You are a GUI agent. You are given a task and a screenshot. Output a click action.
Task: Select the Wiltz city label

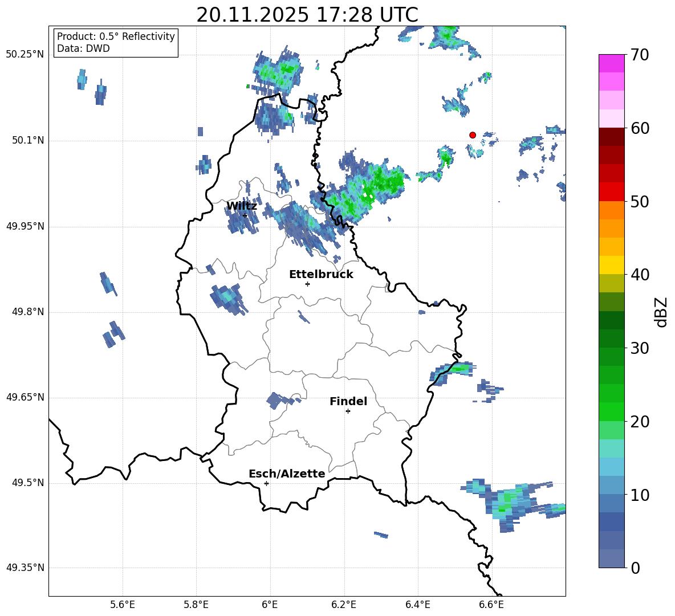point(242,206)
